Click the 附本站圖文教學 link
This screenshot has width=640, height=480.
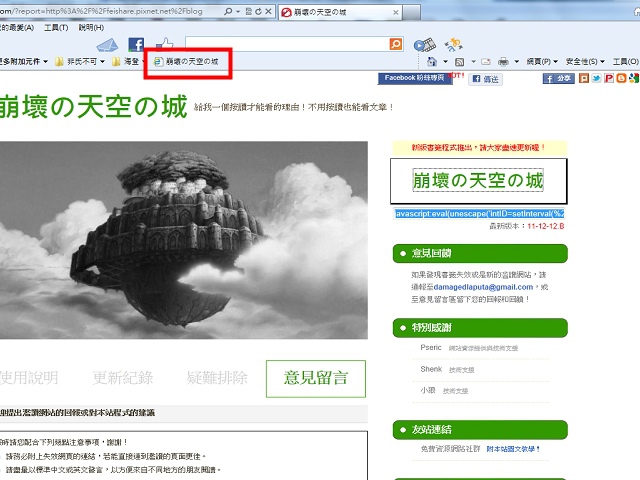click(x=513, y=449)
